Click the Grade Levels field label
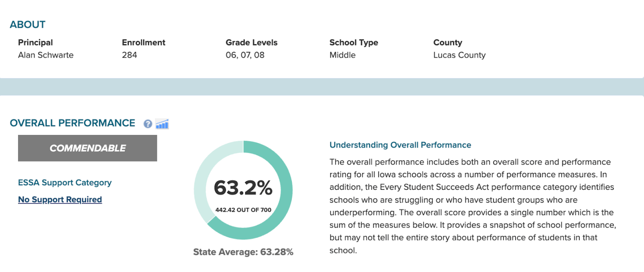Image resolution: width=644 pixels, height=272 pixels. click(252, 42)
